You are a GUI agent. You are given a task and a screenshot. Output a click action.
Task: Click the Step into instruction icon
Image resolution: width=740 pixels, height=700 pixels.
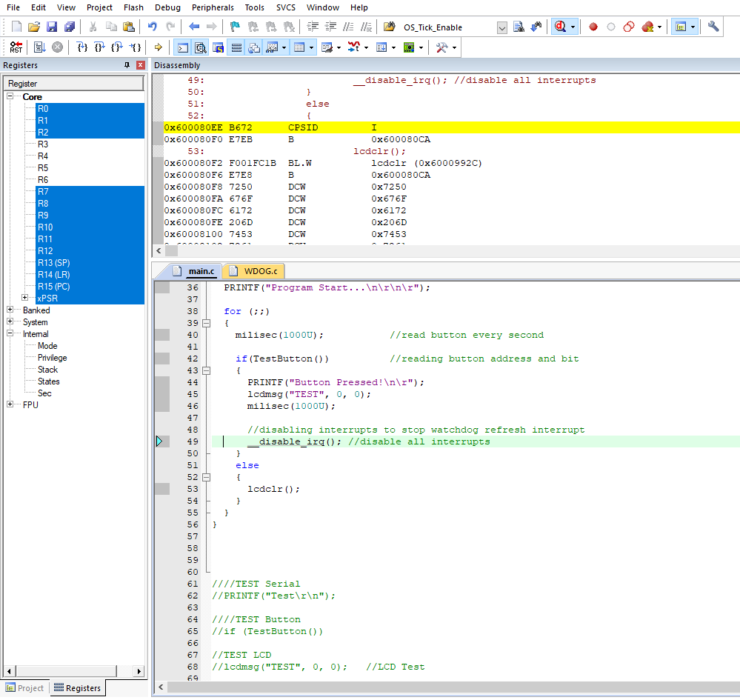click(82, 47)
